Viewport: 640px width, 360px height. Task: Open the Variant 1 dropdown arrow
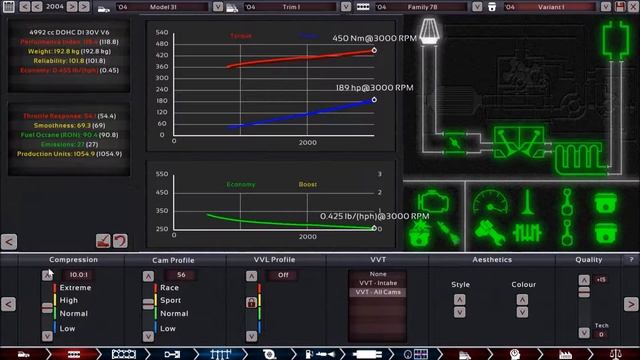606,7
